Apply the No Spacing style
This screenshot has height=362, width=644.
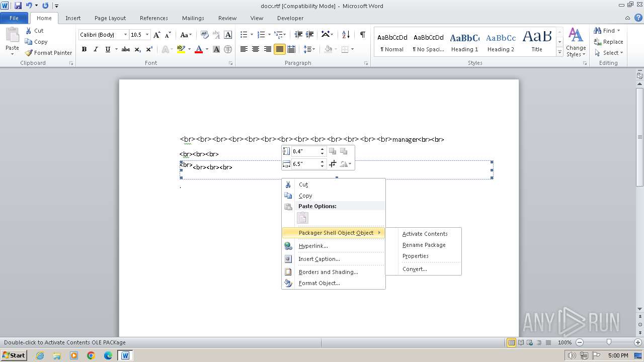coord(428,42)
